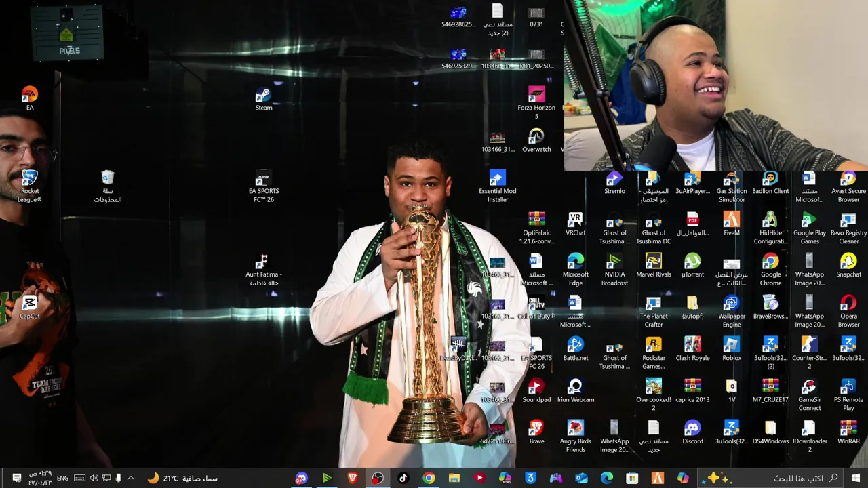The image size is (868, 488).
Task: Open Outlook from the taskbar
Action: 581,478
